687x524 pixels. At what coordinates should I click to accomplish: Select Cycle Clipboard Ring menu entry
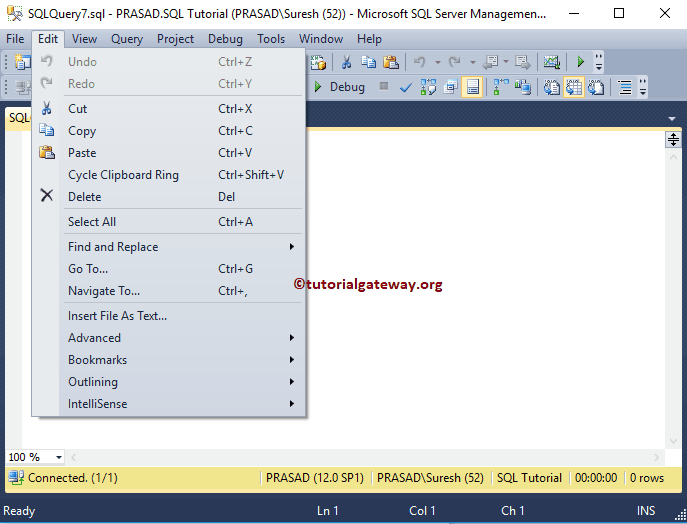(169, 175)
